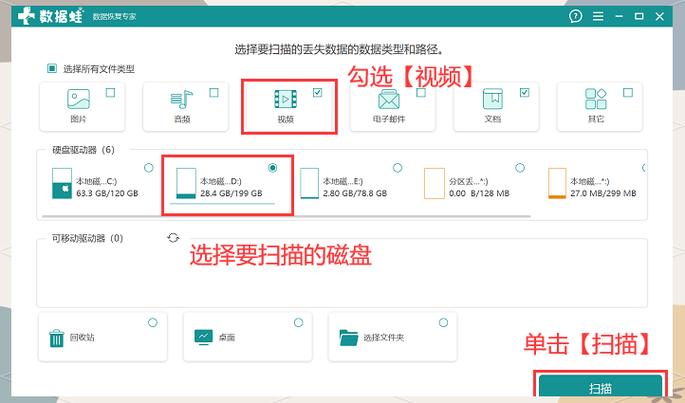Click the 数据蛙 logo icon
The width and height of the screenshot is (685, 403).
click(26, 16)
